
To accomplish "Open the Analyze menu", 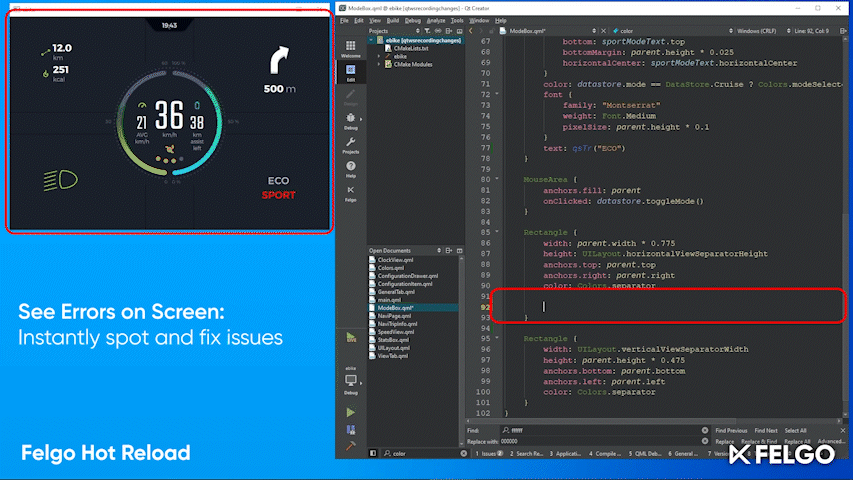I will coord(435,20).
